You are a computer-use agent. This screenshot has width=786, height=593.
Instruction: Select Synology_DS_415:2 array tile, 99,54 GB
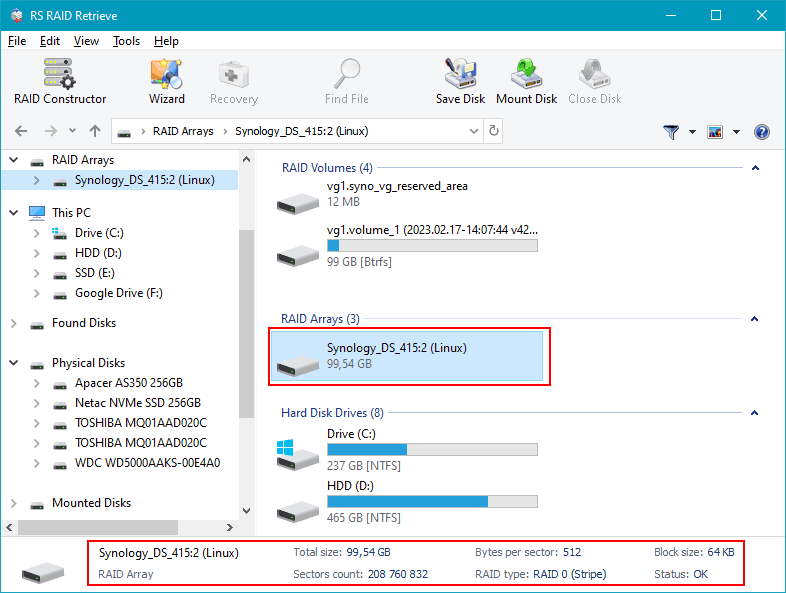[407, 356]
